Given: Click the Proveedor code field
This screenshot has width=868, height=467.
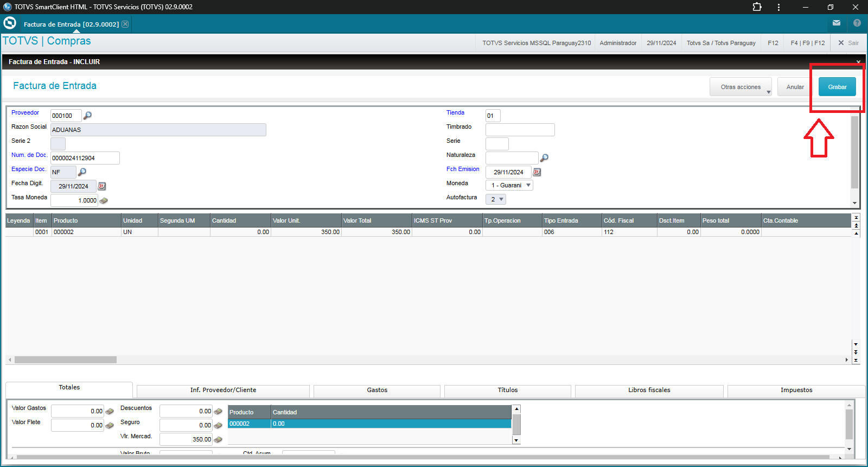Looking at the screenshot, I should coord(66,116).
